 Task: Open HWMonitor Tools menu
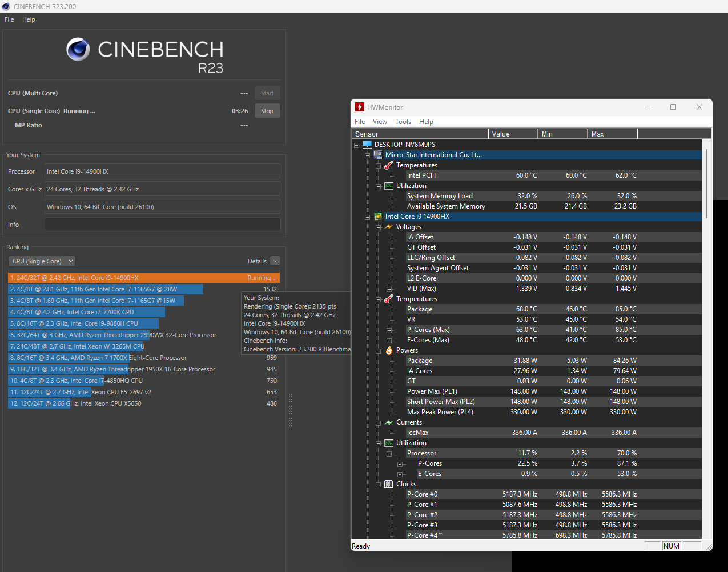[x=403, y=122]
